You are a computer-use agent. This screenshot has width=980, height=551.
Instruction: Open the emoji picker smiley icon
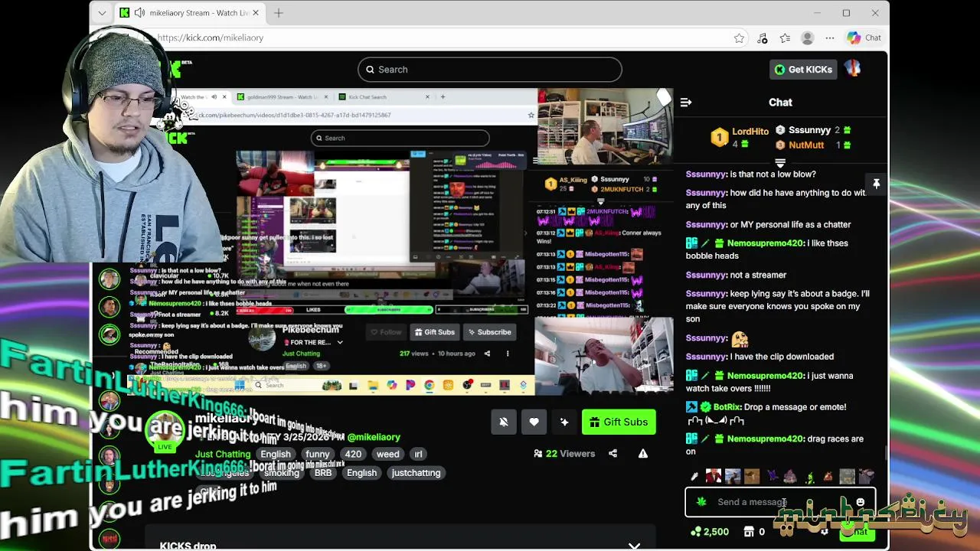click(861, 502)
